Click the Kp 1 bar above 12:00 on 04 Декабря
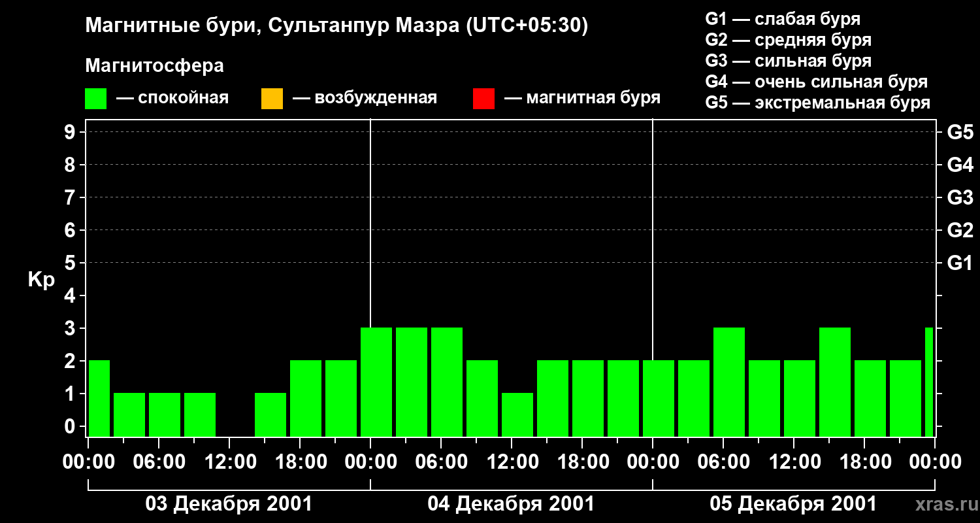 [517, 414]
